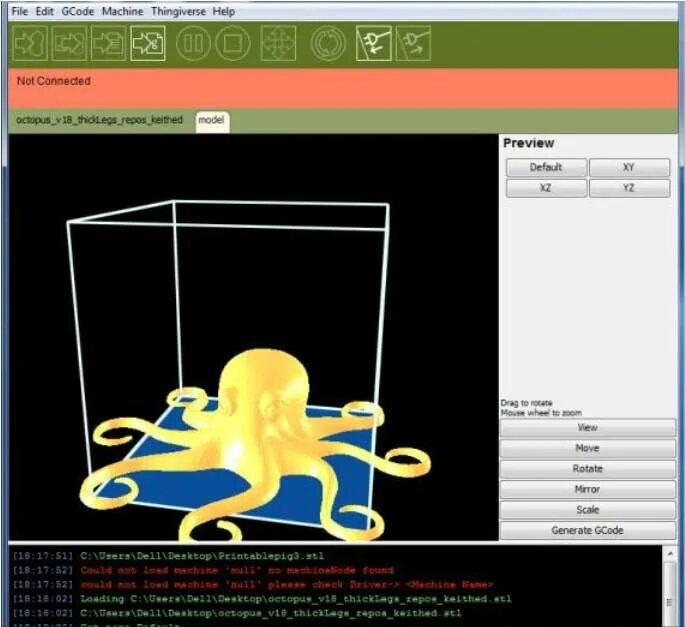The height and width of the screenshot is (627, 685).
Task: Click the Stop build icon
Action: (233, 43)
